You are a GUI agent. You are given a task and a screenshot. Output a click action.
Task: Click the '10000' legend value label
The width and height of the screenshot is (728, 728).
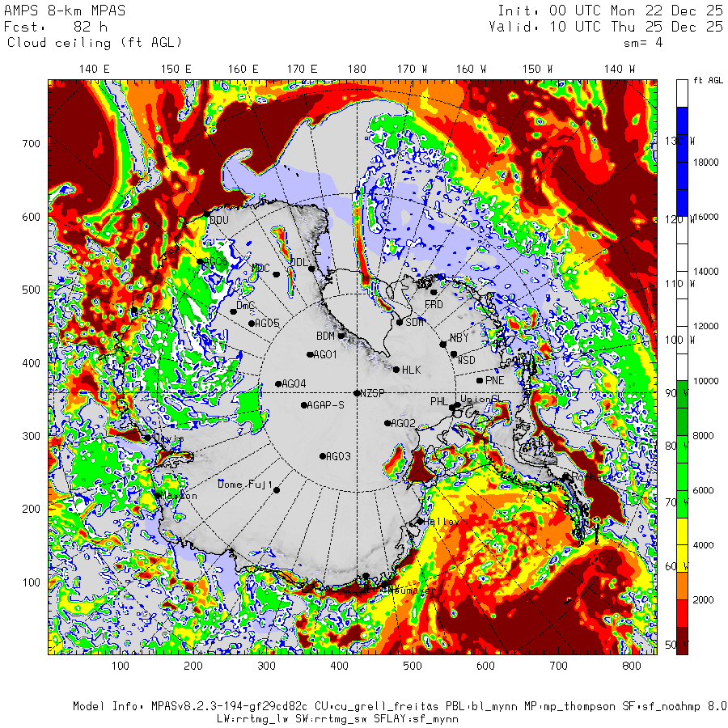coord(705,381)
